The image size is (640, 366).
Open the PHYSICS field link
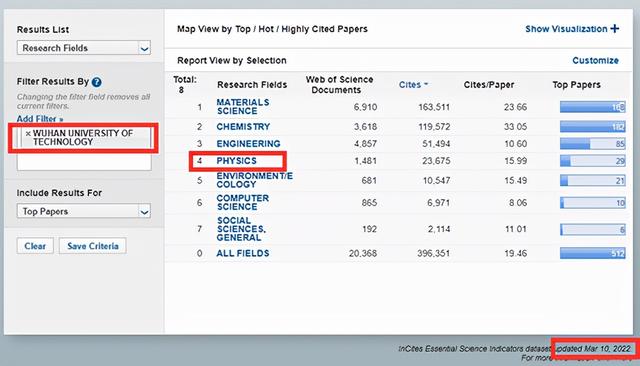pyautogui.click(x=236, y=161)
